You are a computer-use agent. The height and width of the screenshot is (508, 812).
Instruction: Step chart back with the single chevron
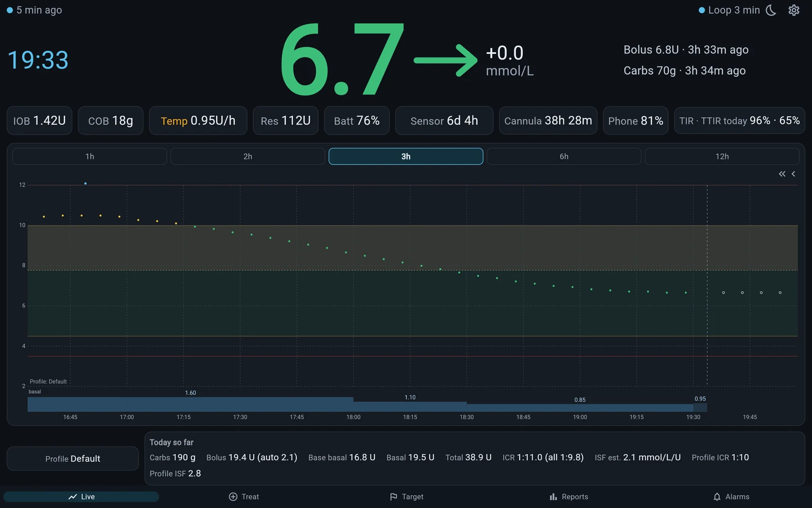(793, 174)
